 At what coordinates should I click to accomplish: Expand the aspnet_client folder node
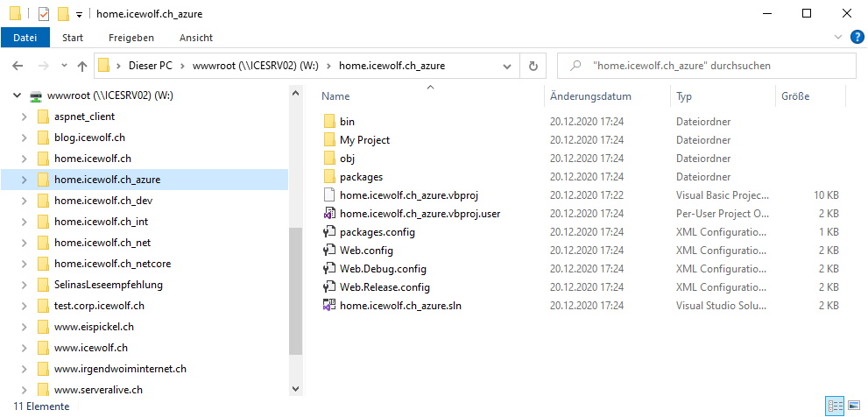(x=24, y=117)
